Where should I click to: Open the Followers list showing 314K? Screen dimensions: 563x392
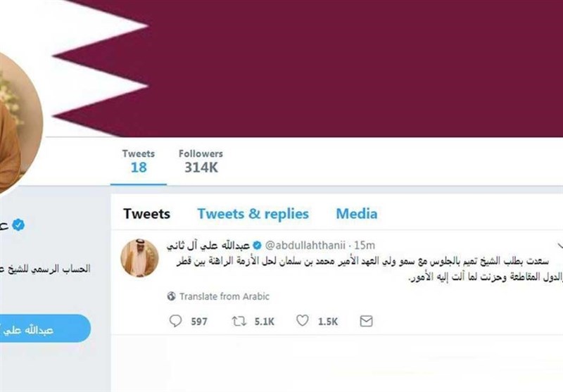[x=201, y=162]
